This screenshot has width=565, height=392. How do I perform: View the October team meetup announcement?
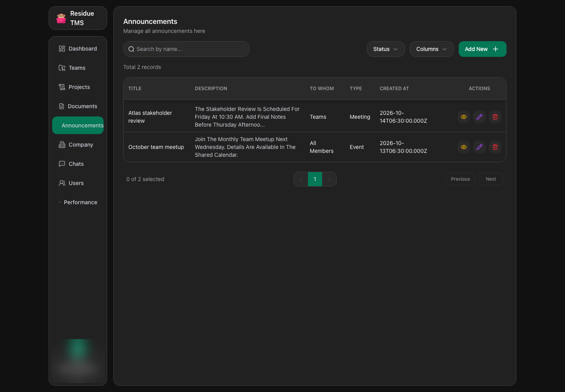click(x=464, y=147)
